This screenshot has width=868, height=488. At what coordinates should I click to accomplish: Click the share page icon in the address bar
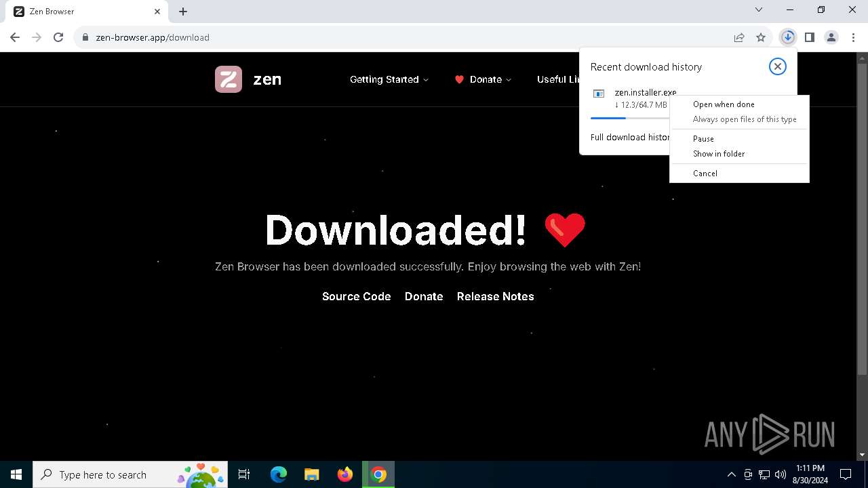point(739,37)
